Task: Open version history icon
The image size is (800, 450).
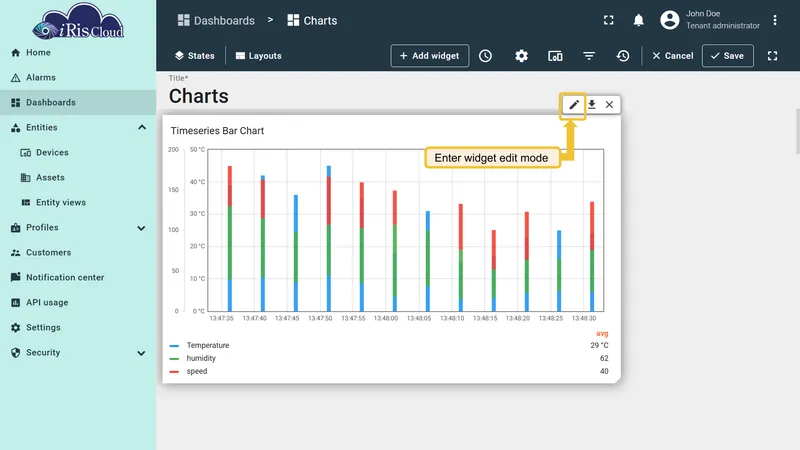Action: tap(623, 56)
